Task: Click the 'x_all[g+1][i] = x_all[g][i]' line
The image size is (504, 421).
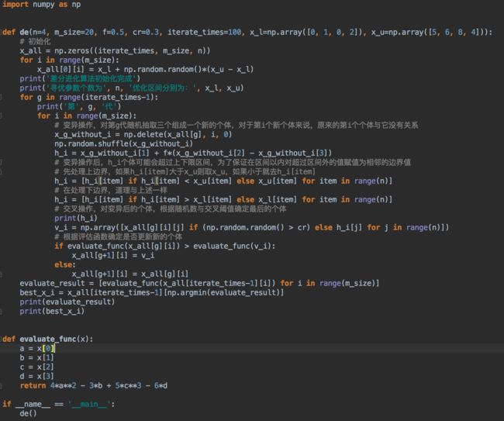Action: point(130,274)
